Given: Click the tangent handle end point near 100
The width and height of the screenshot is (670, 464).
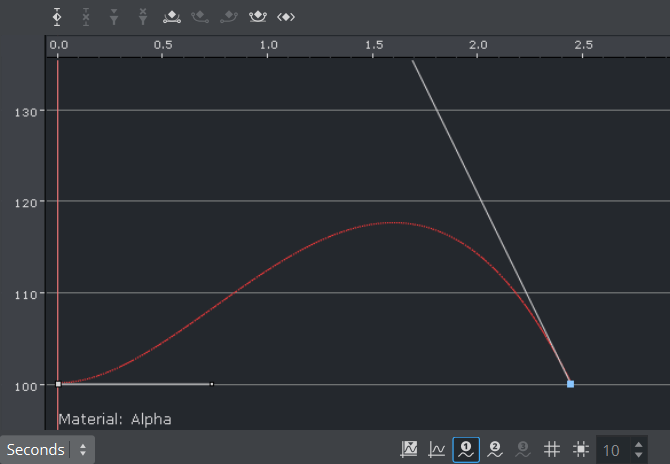Looking at the screenshot, I should (x=211, y=384).
